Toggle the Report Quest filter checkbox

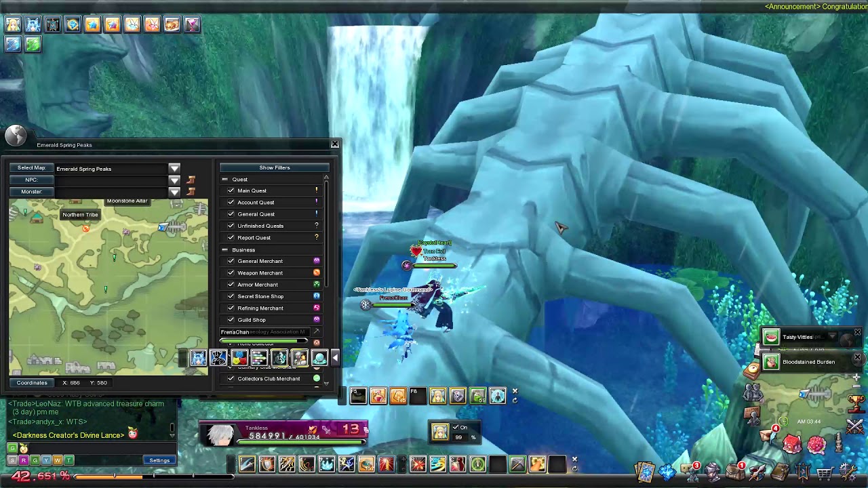pos(231,237)
